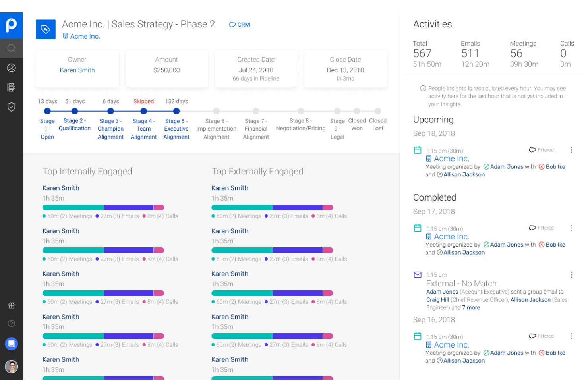Click Created Date Jul 24, 2018

click(x=256, y=70)
